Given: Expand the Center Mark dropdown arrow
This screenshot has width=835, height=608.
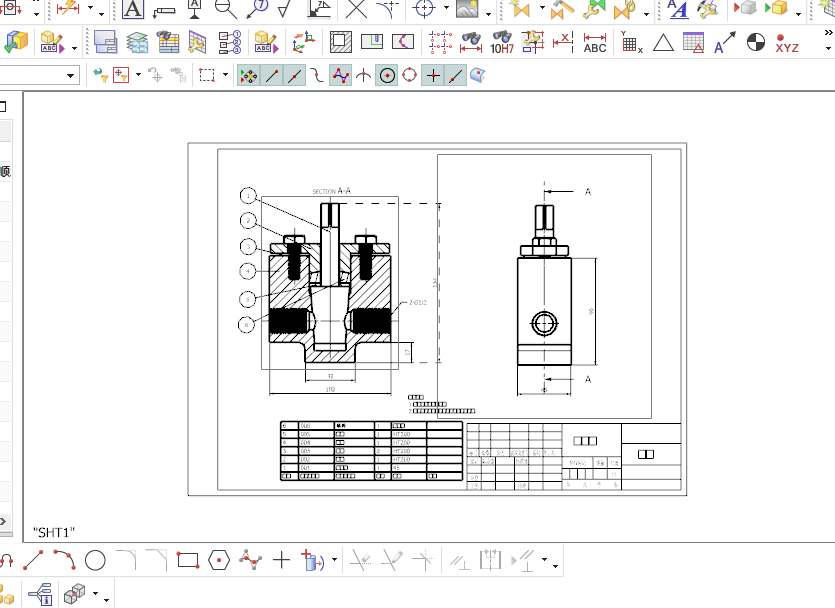Looking at the screenshot, I should (446, 8).
